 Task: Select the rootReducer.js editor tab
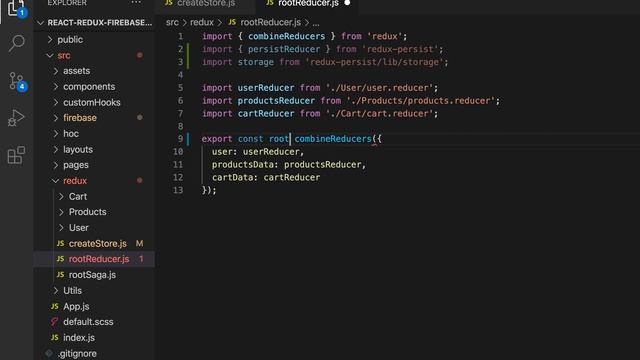tap(307, 3)
